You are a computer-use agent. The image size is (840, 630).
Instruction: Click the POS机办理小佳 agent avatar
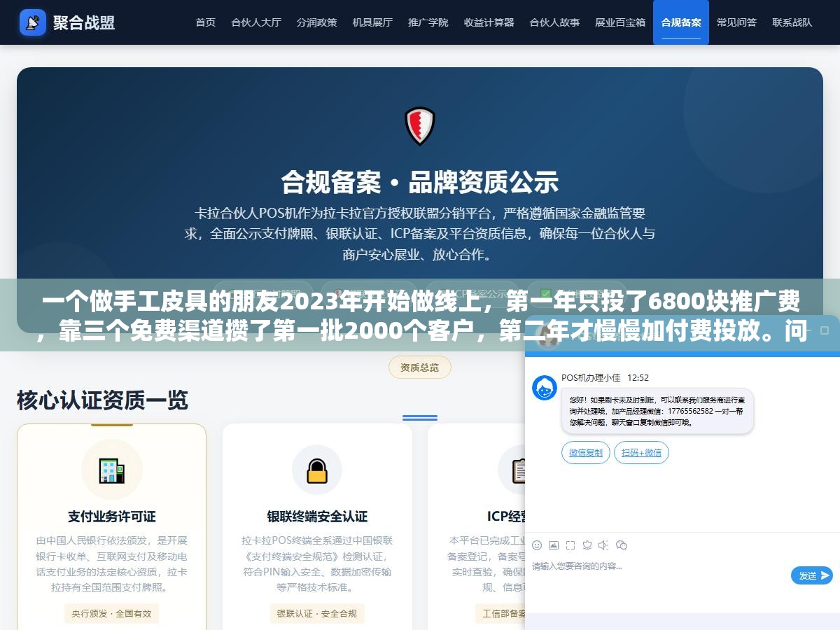[x=545, y=388]
